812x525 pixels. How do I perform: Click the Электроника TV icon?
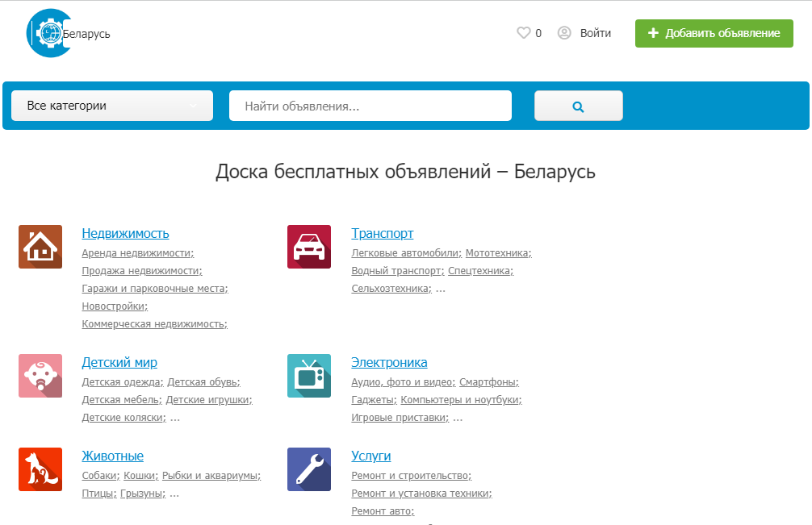point(309,376)
